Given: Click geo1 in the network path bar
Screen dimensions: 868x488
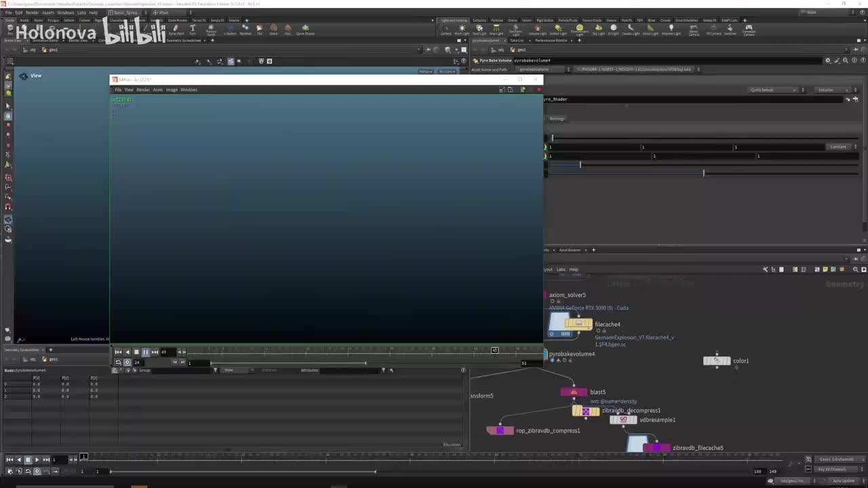Looking at the screenshot, I should click(x=521, y=49).
